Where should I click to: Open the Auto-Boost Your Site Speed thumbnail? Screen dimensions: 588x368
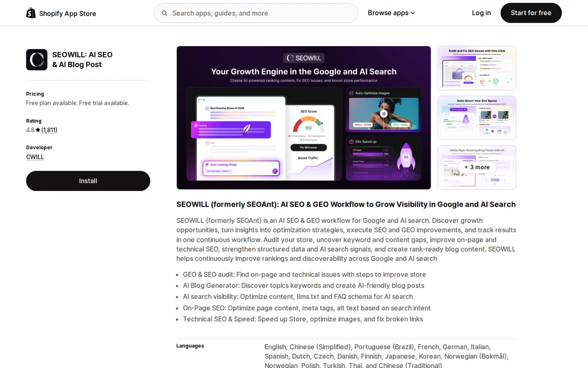click(x=477, y=118)
